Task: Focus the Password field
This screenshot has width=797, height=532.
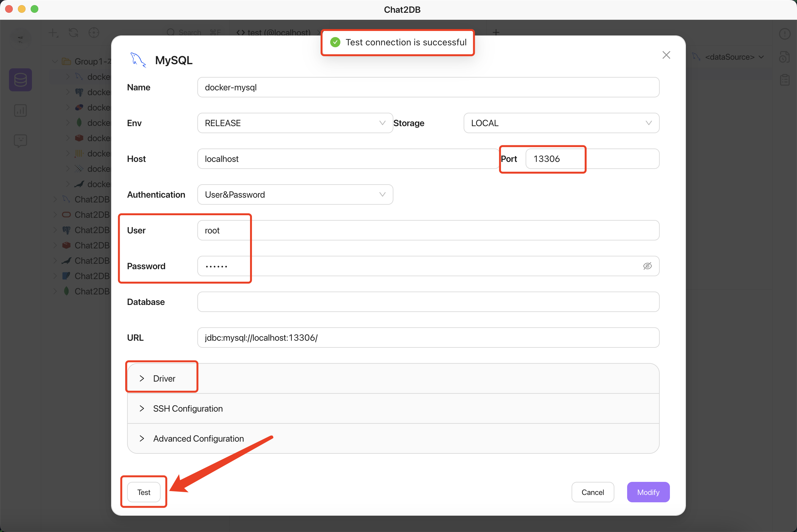Action: click(428, 266)
